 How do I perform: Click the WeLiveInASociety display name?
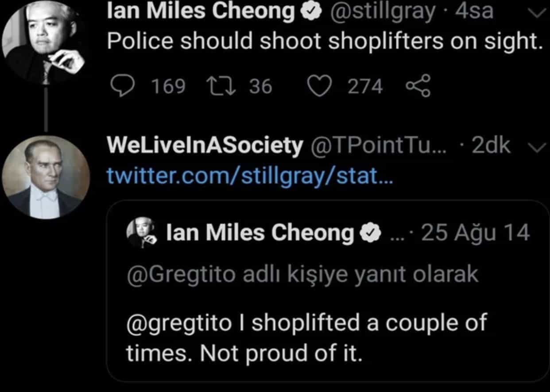pyautogui.click(x=205, y=146)
